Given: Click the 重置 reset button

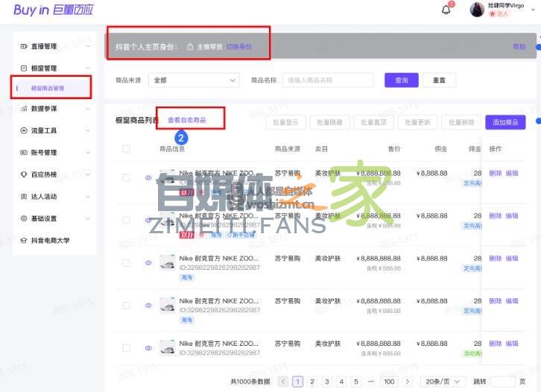Looking at the screenshot, I should (x=439, y=80).
